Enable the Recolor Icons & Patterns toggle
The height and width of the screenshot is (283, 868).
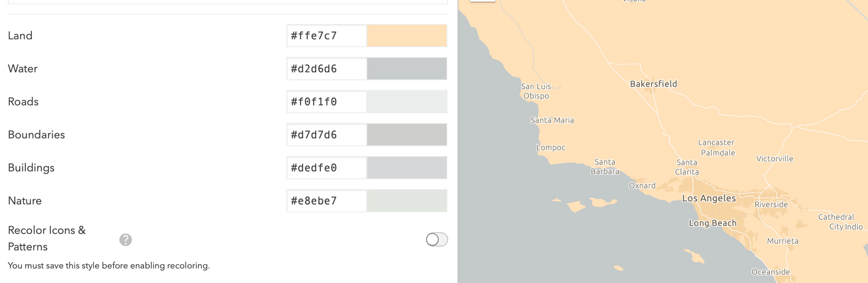tap(437, 240)
